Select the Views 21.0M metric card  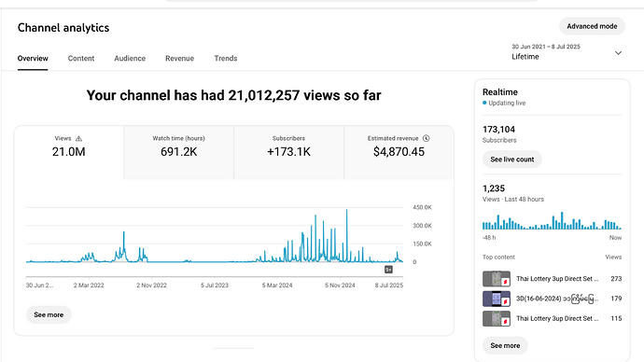(68, 153)
